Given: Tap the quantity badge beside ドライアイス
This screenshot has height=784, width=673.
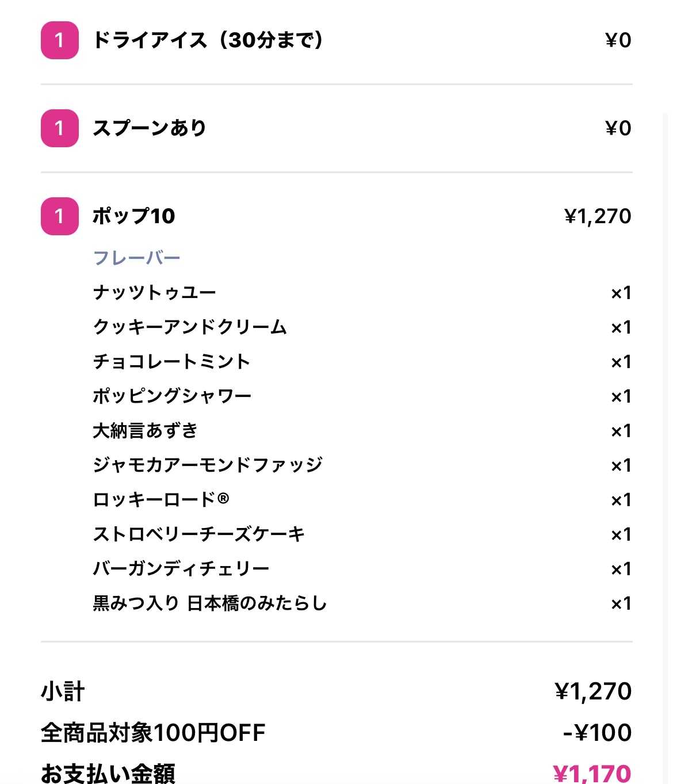Looking at the screenshot, I should coord(59,40).
